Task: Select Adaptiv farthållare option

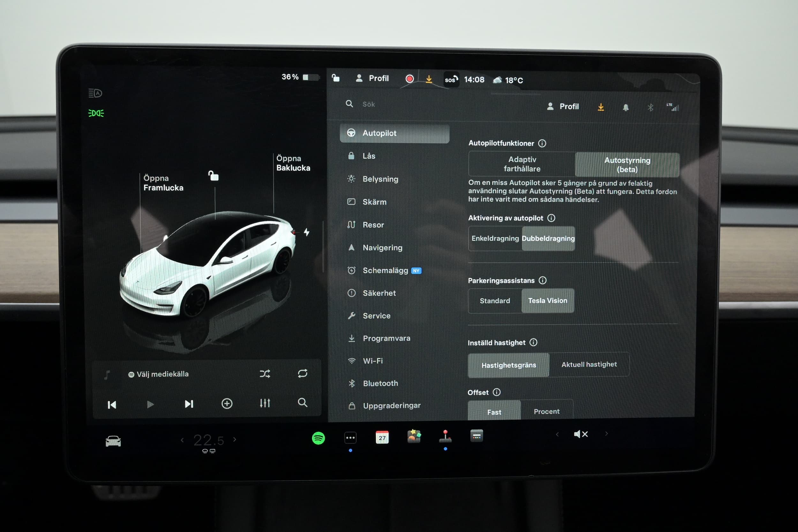Action: point(522,164)
